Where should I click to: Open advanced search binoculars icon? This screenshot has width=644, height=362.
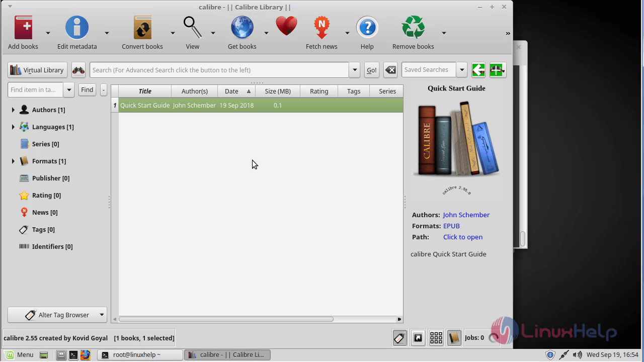click(78, 70)
